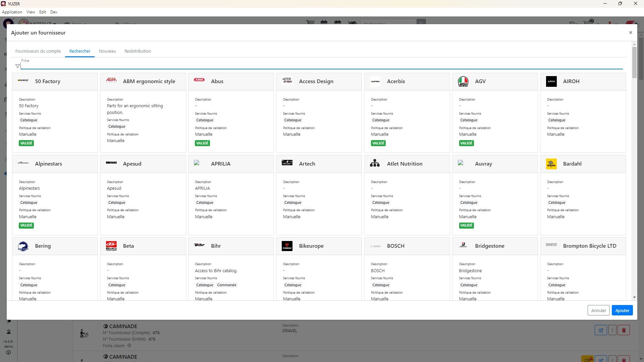Open the Application menu
Image resolution: width=644 pixels, height=362 pixels.
pos(12,12)
